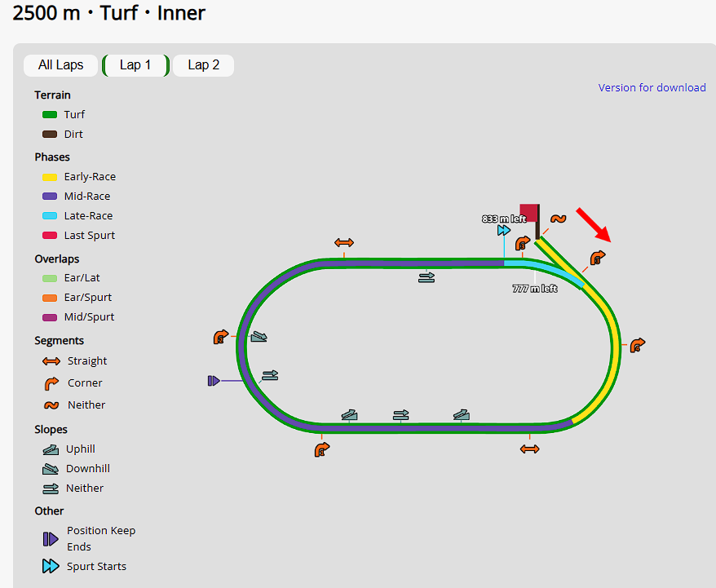This screenshot has height=588, width=716.
Task: Click the yellow Early-Race swatch
Action: pos(50,177)
